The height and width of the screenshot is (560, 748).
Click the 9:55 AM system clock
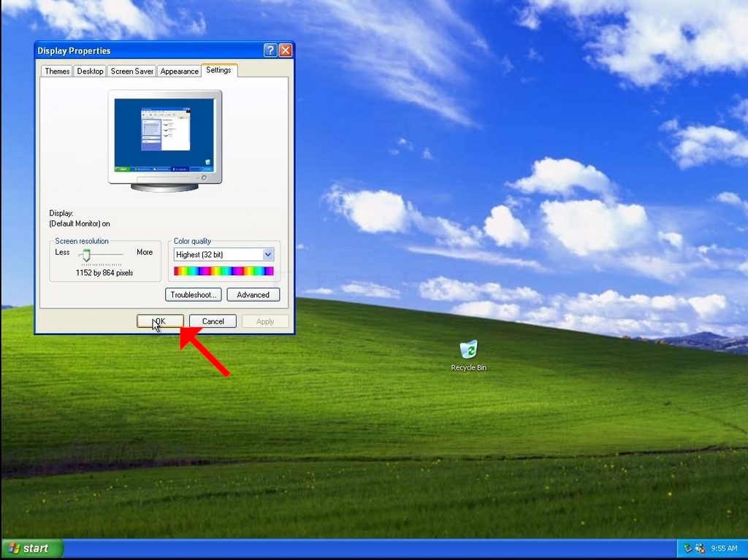[x=724, y=548]
